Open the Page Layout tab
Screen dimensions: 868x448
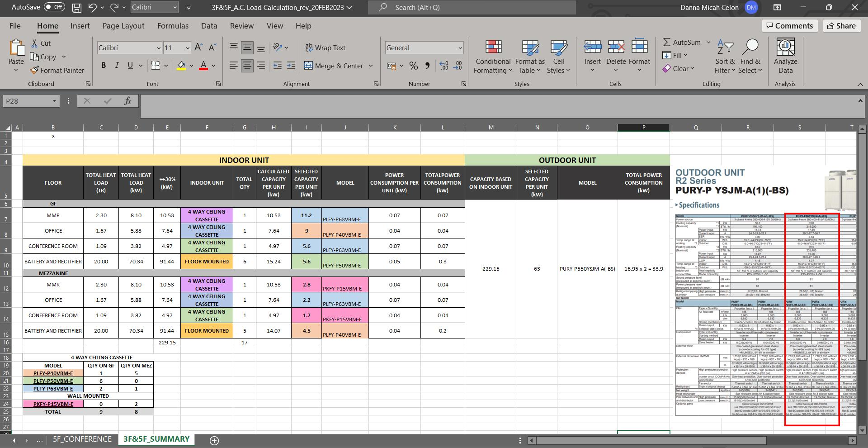pos(123,26)
